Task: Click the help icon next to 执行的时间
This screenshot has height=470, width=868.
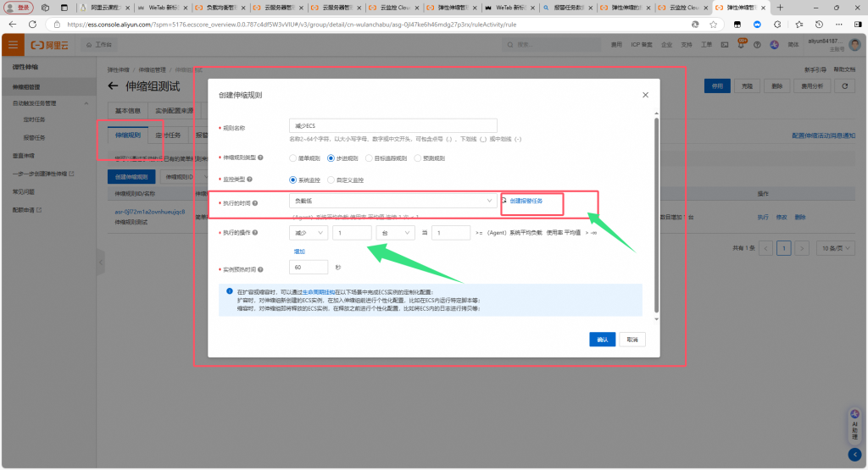Action: click(255, 202)
